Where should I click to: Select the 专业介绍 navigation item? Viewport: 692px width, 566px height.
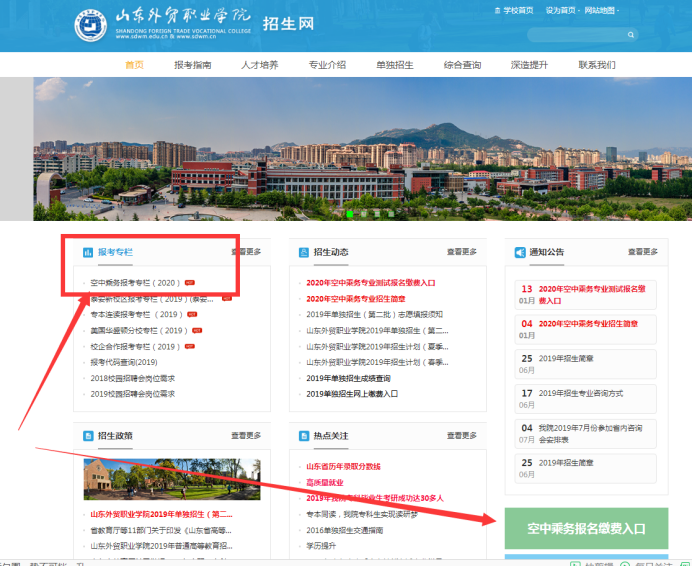pos(327,65)
